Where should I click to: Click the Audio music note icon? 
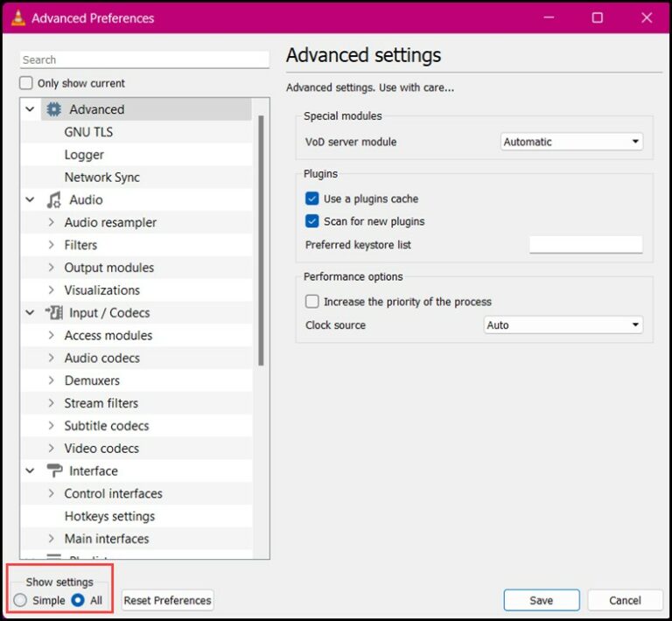54,199
